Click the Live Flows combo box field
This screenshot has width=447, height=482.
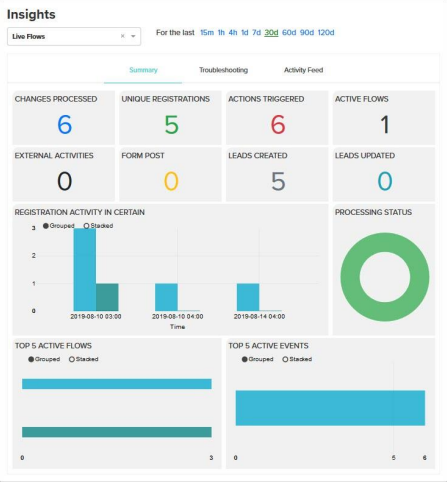pos(74,36)
